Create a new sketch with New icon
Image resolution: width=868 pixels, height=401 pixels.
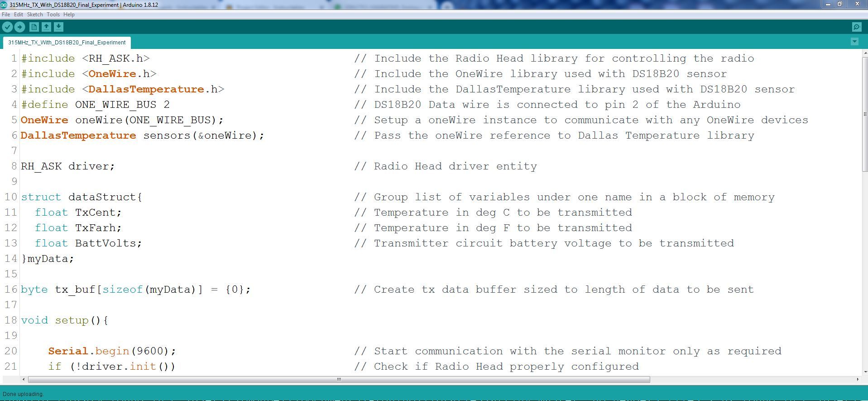pyautogui.click(x=34, y=27)
